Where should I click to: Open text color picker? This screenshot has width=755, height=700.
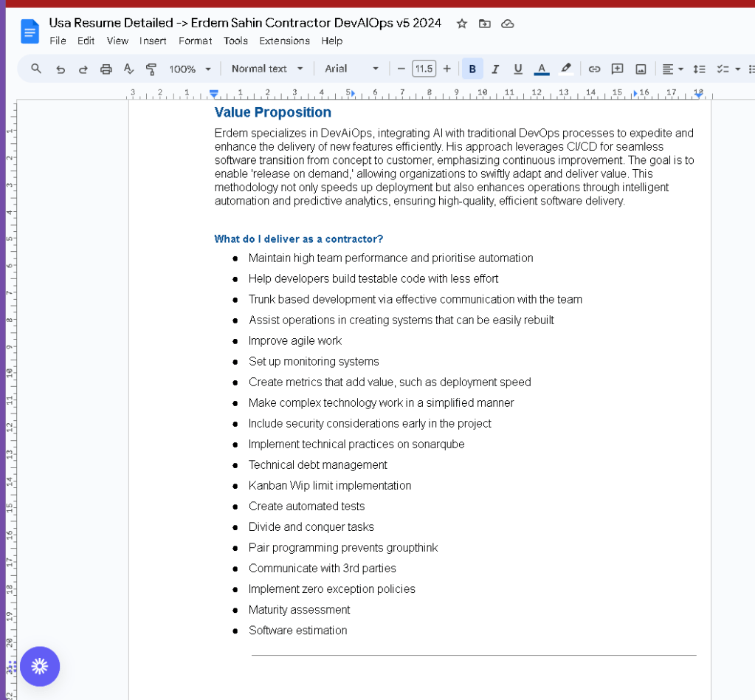[x=542, y=69]
